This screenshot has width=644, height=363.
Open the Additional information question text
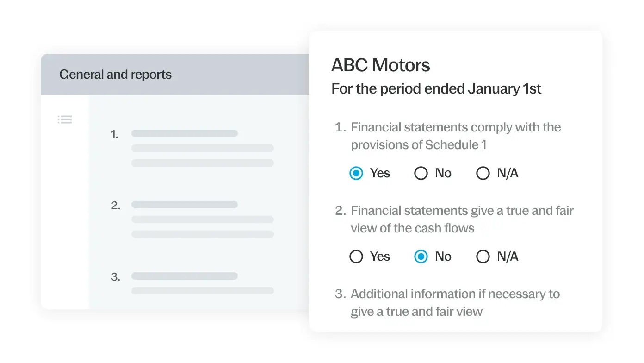(x=455, y=303)
